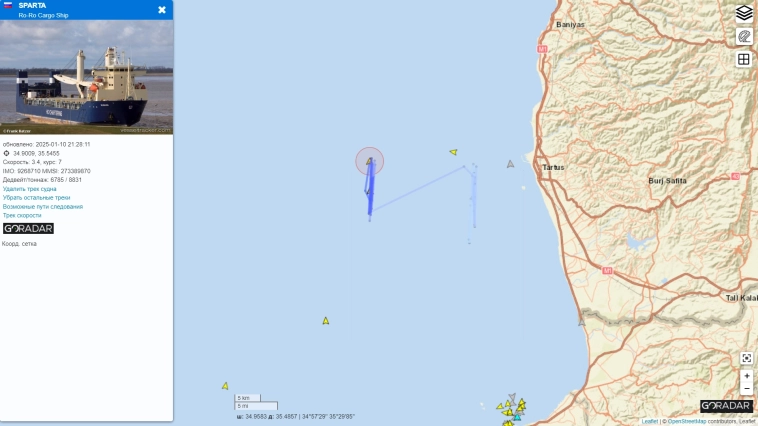Open the OpenStreetMap attribution link
This screenshot has width=758, height=426.
686,422
